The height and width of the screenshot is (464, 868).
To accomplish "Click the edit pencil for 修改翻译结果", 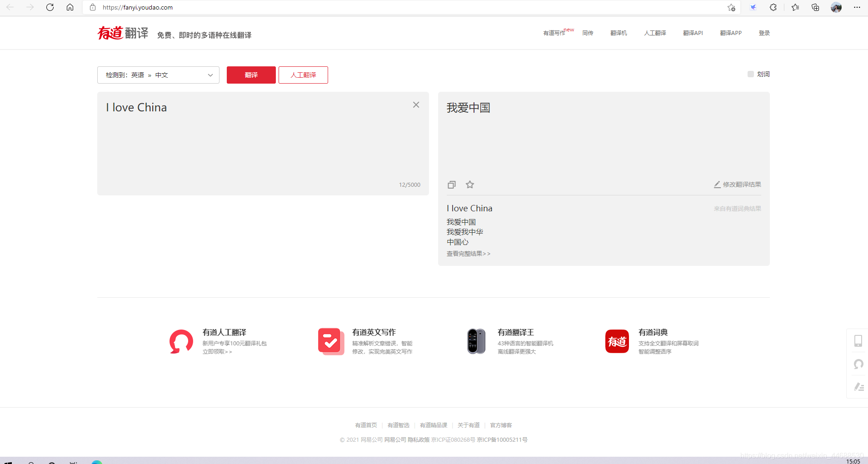I will 717,185.
